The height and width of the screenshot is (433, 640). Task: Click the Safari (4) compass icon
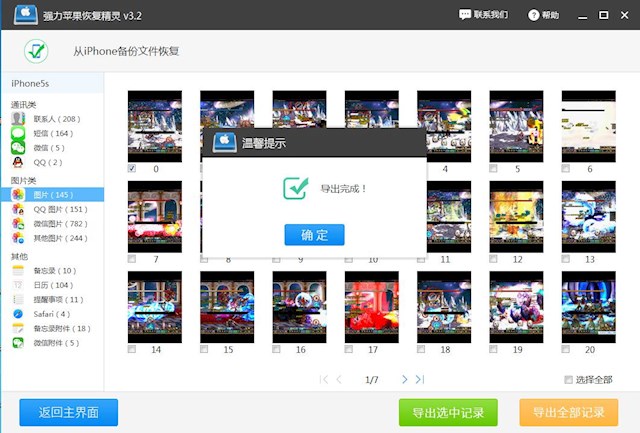pos(18,314)
